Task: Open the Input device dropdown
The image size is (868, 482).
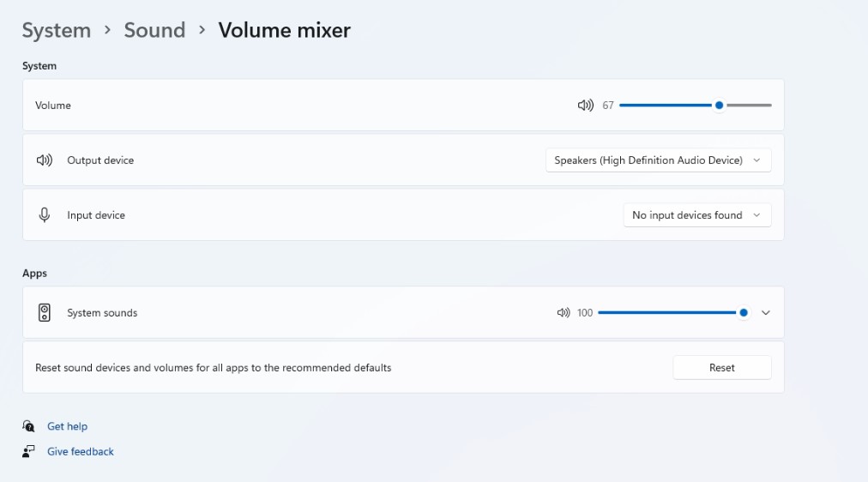Action: pos(696,215)
